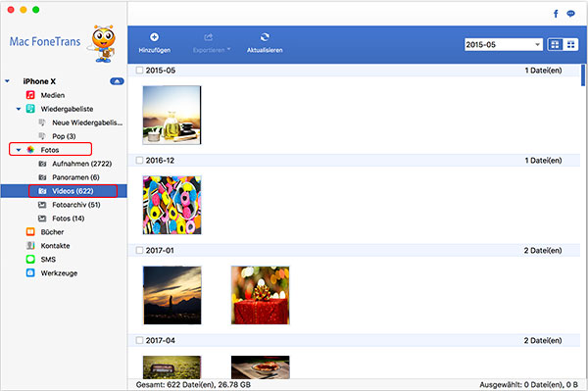The image size is (588, 391).
Task: Click the Mac FoneTrans bee mascot
Action: click(x=102, y=43)
